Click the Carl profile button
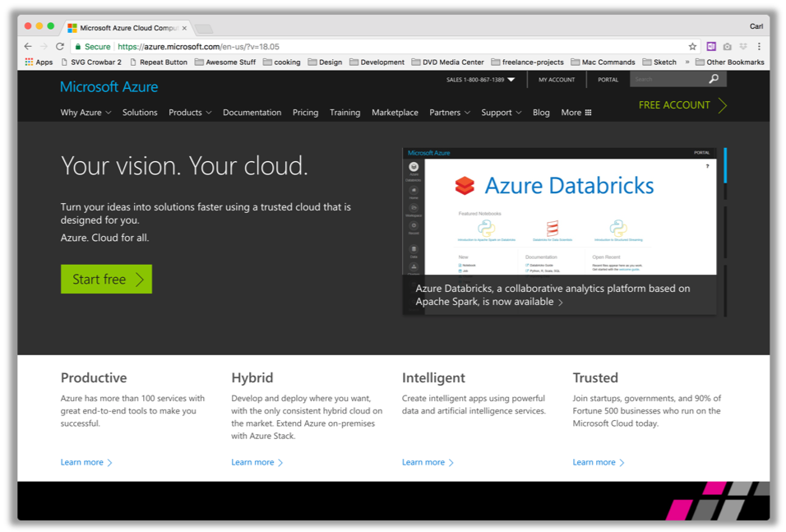Viewport: 786px width, 532px height. click(x=756, y=26)
